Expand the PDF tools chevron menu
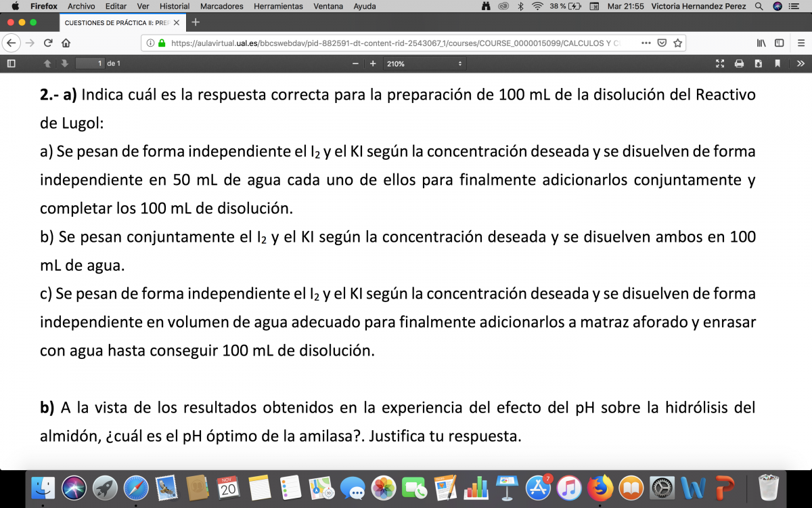This screenshot has width=812, height=508. click(x=800, y=64)
